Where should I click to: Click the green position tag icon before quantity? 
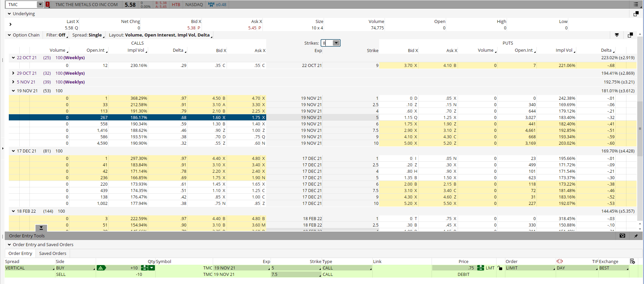101,268
